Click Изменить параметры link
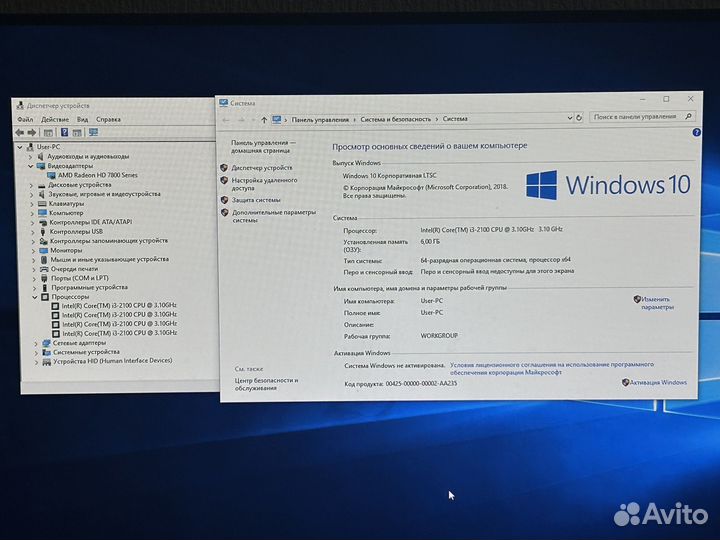 [x=657, y=303]
